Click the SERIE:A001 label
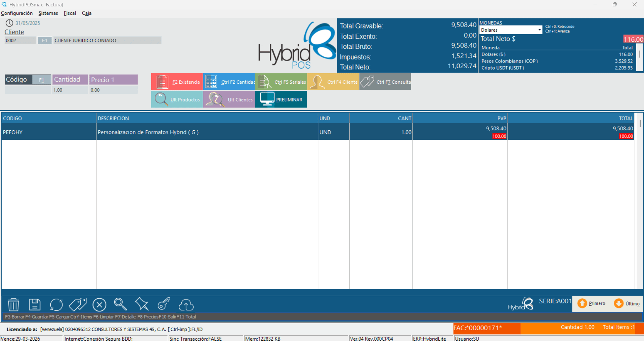 coord(555,301)
